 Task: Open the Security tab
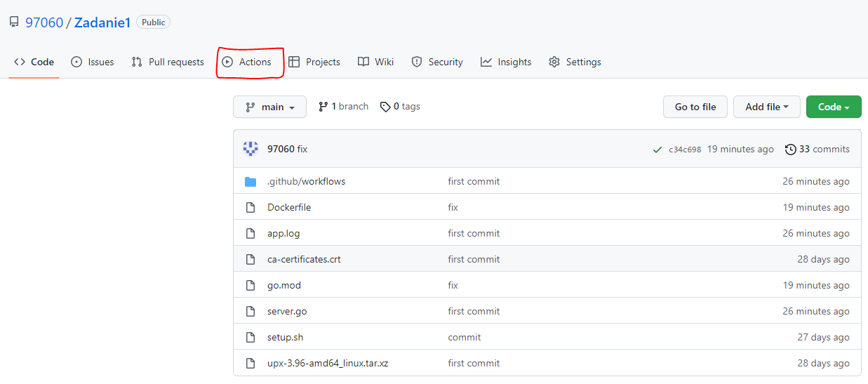[x=437, y=62]
